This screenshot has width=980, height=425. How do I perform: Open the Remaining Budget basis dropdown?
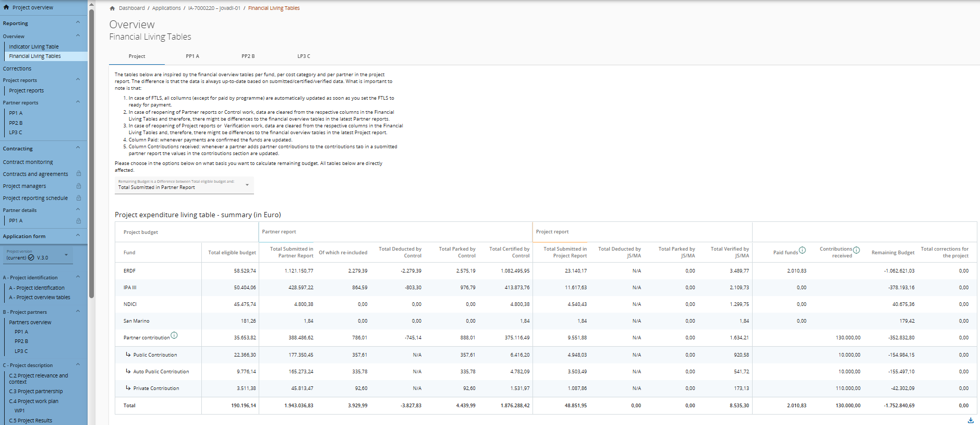tap(184, 185)
